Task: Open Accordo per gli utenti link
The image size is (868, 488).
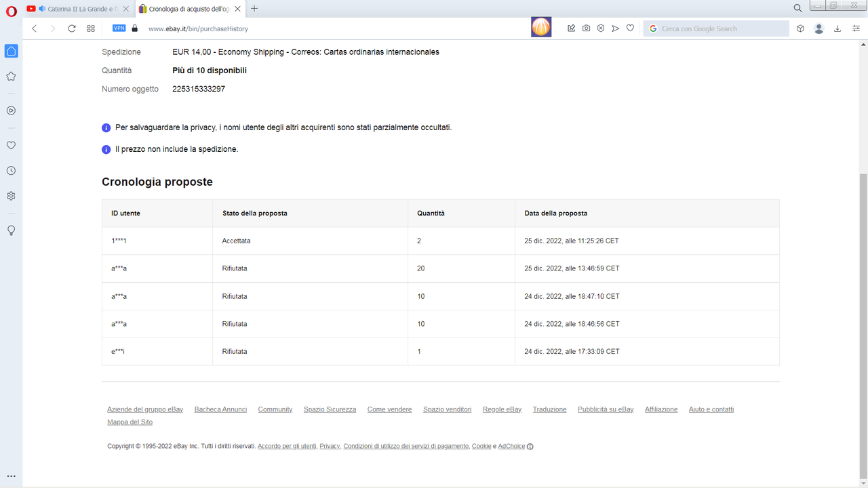Action: pyautogui.click(x=287, y=446)
